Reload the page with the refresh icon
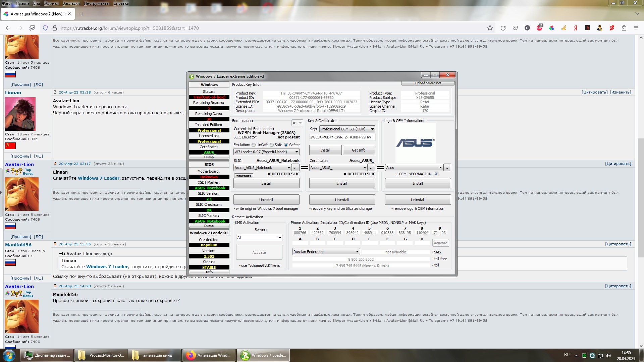This screenshot has height=362, width=644. point(503,28)
